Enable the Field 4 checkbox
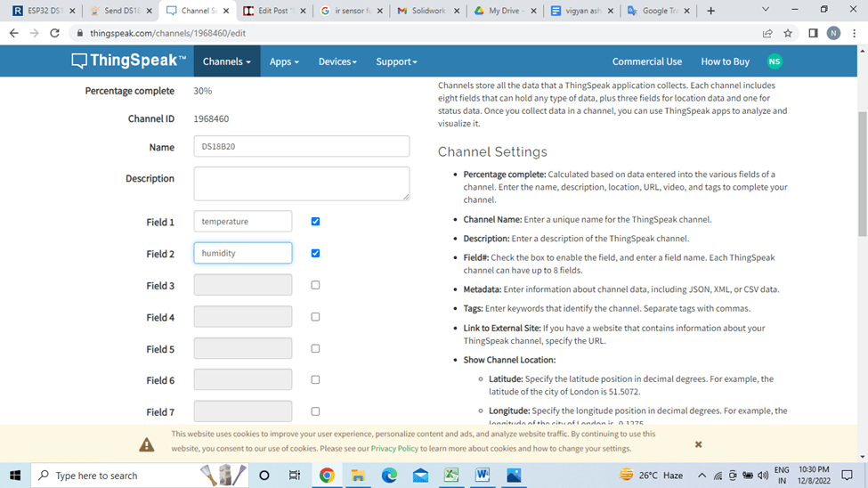Image resolution: width=868 pixels, height=488 pixels. [315, 317]
